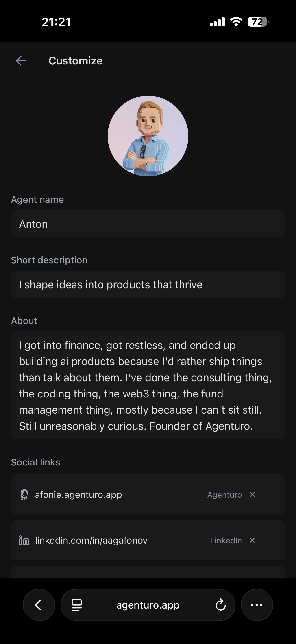296x644 pixels.
Task: Select the Agenturo type label
Action: coord(225,495)
